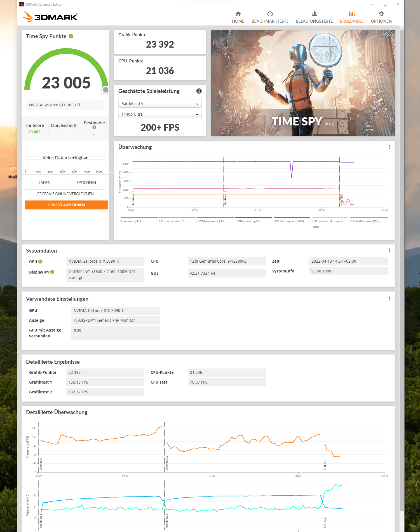420x532 pixels.
Task: Open the Battlefield V game dropdown
Action: [x=160, y=104]
